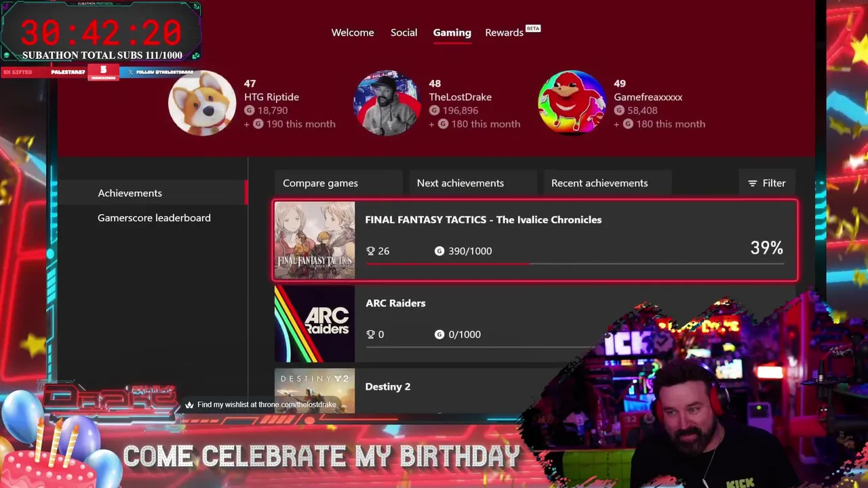Click the Final Fantasy Tactics cover art

click(315, 240)
